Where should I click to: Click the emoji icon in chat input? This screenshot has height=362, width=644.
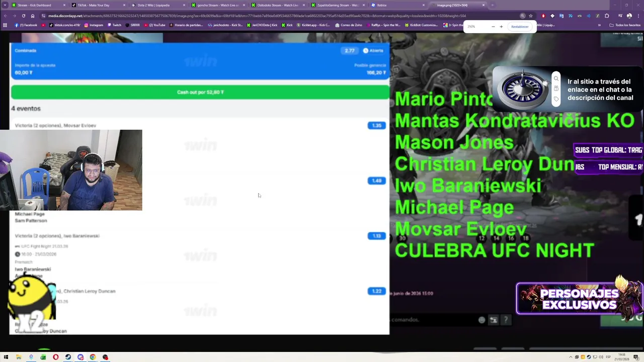(481, 320)
